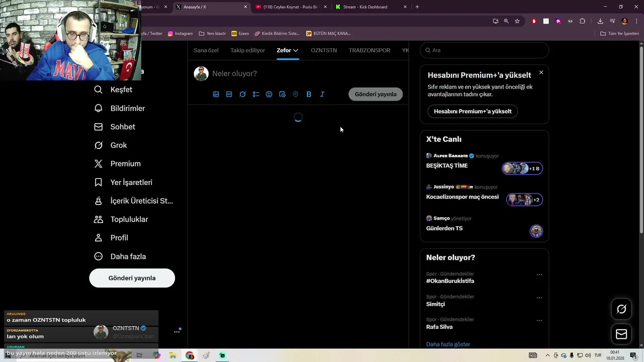Click the Grok enhance icon in composer
Screen dimensions: 644x362
pos(243,94)
